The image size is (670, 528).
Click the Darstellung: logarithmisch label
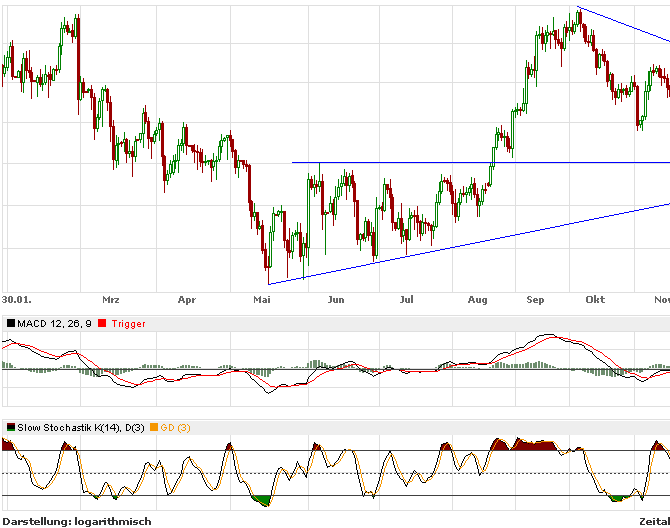point(77,521)
